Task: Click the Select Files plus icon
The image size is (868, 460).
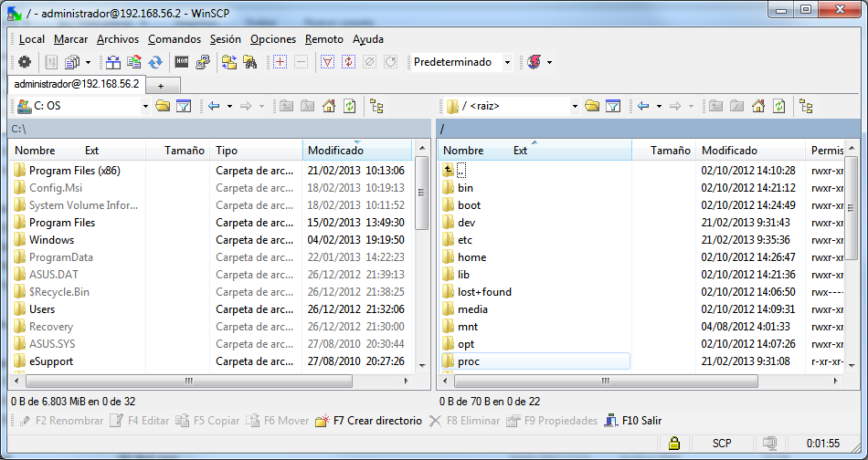Action: pyautogui.click(x=281, y=62)
